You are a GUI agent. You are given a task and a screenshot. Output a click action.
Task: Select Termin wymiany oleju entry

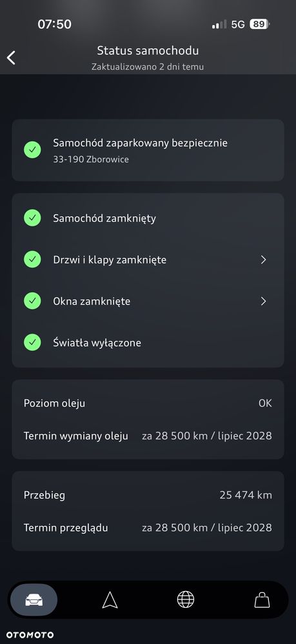click(x=148, y=436)
